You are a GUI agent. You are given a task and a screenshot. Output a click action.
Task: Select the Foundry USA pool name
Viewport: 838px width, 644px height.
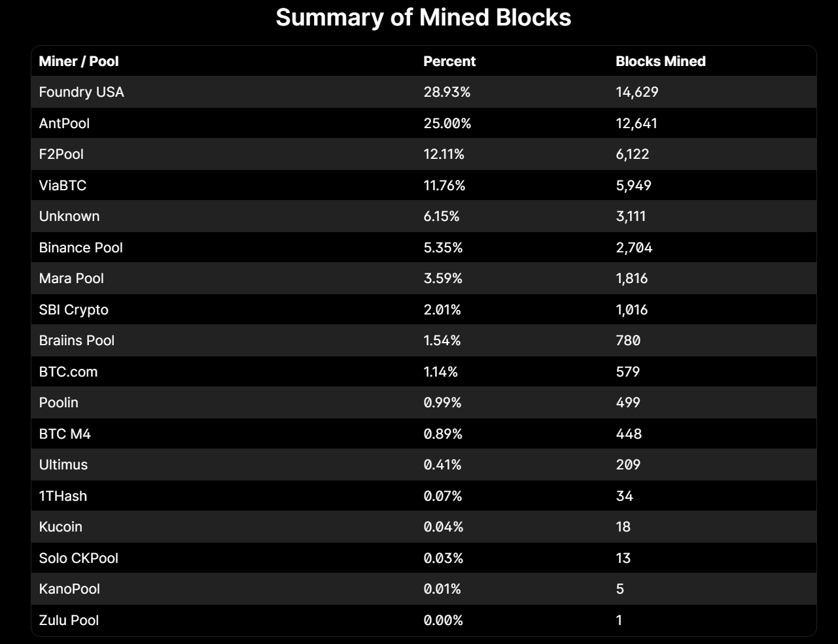(81, 92)
